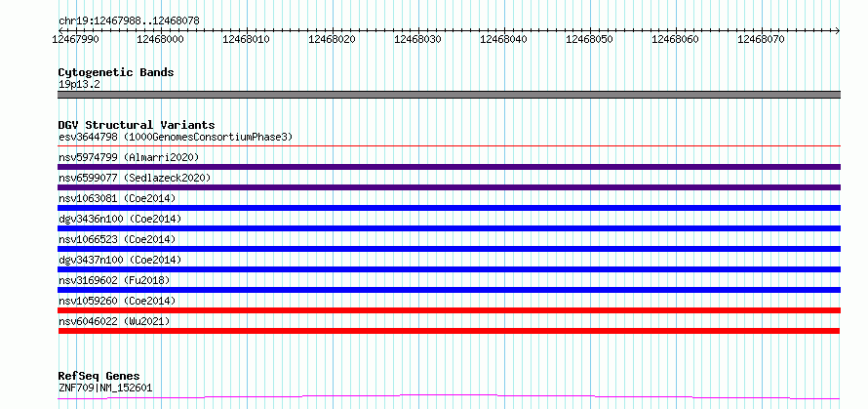Select the magenta ZNF709 gene line
The height and width of the screenshot is (409, 868).
click(449, 397)
